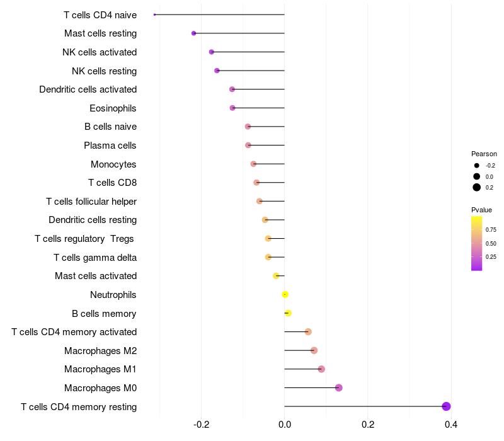Screen dimensions: 504x441
Task: Click the Pearson 0.0 legend circle
Action: click(x=476, y=176)
